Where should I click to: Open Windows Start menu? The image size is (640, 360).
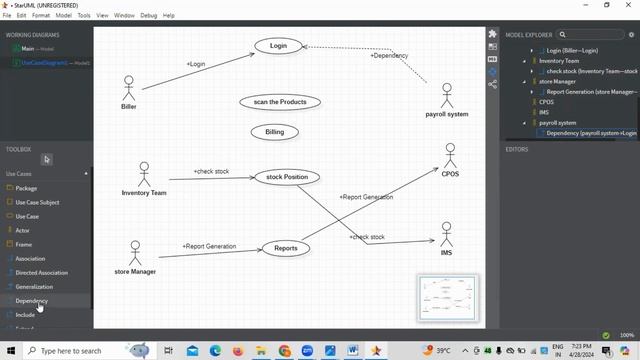point(11,351)
